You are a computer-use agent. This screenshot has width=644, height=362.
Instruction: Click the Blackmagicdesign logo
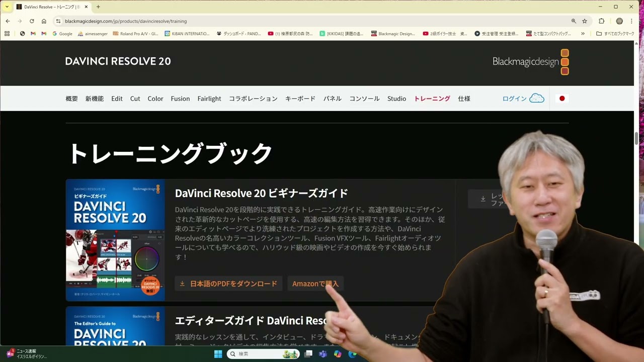pos(525,62)
